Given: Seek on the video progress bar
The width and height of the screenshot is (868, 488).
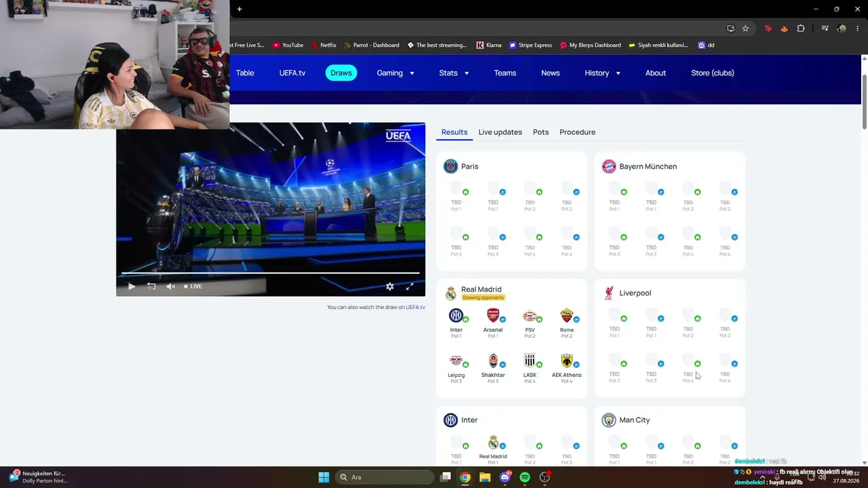Looking at the screenshot, I should click(x=270, y=273).
